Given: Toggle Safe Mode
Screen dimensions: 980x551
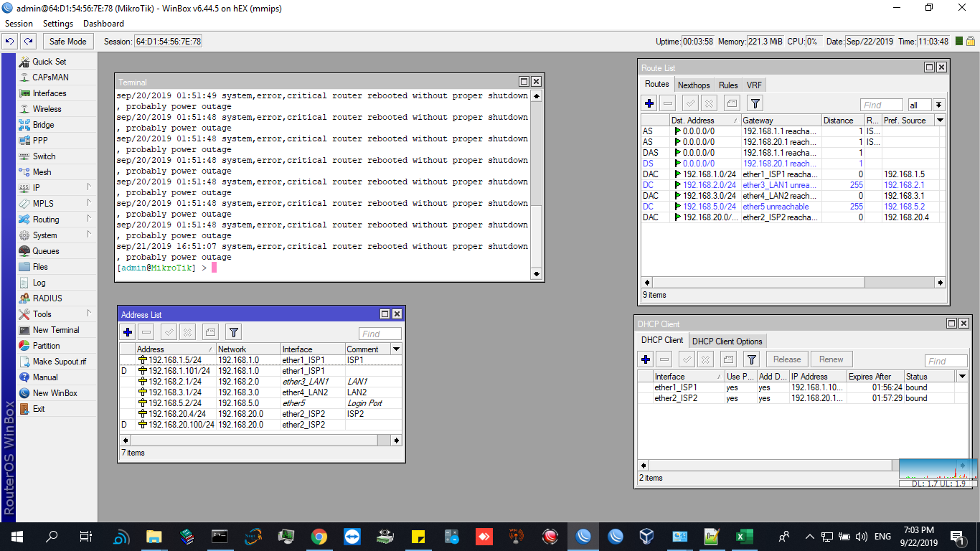Looking at the screenshot, I should point(68,42).
